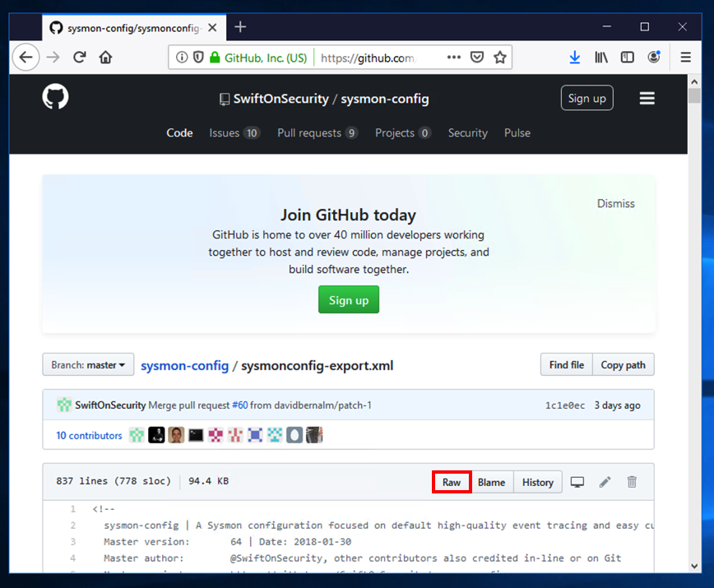Open the Firefox home page icon
Image resolution: width=714 pixels, height=588 pixels.
[x=105, y=58]
